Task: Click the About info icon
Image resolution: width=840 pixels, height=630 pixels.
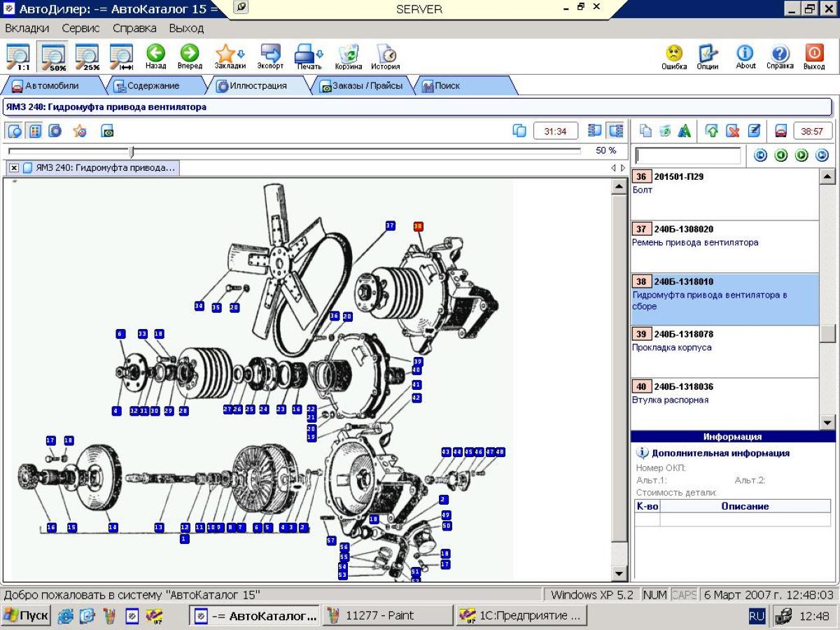Action: pos(745,54)
